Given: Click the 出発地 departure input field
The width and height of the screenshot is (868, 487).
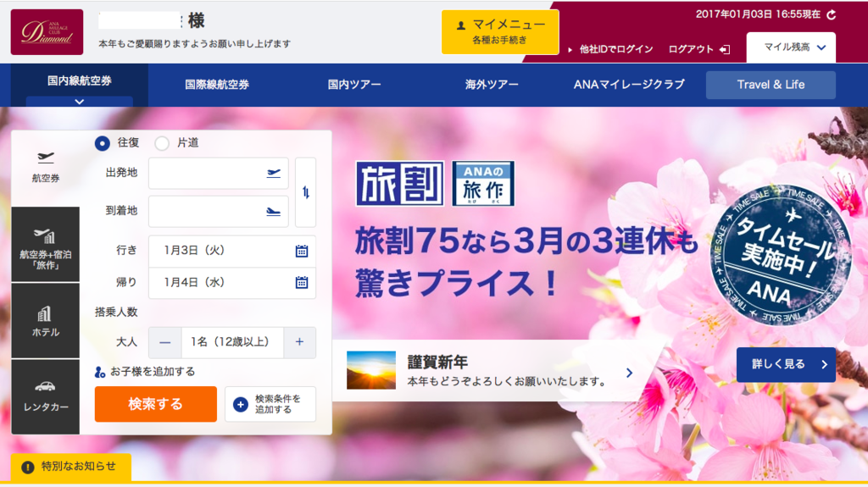Looking at the screenshot, I should click(x=218, y=174).
